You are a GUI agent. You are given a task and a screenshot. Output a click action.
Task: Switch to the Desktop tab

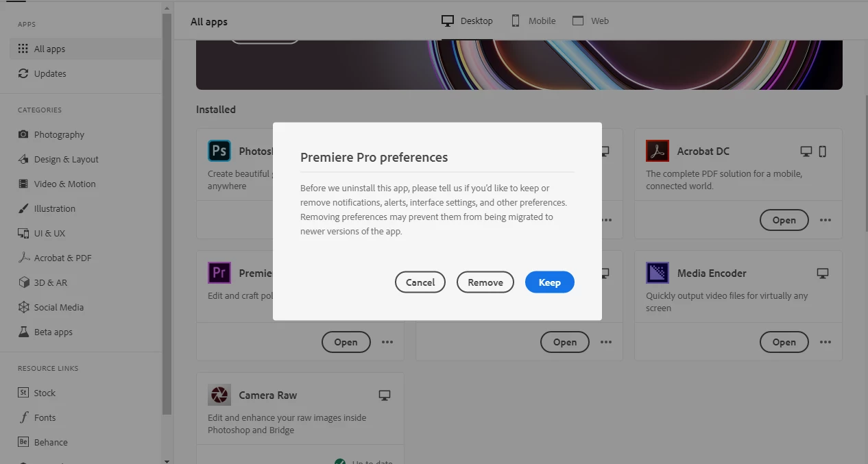(467, 21)
